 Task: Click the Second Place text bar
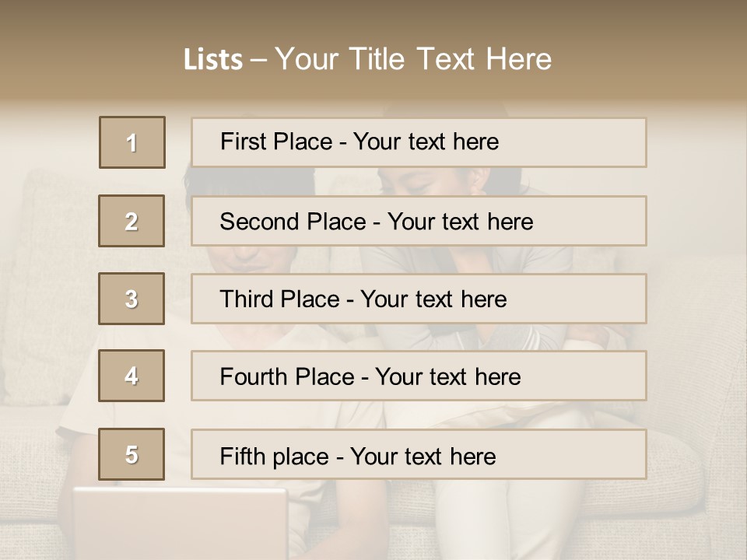click(x=419, y=221)
